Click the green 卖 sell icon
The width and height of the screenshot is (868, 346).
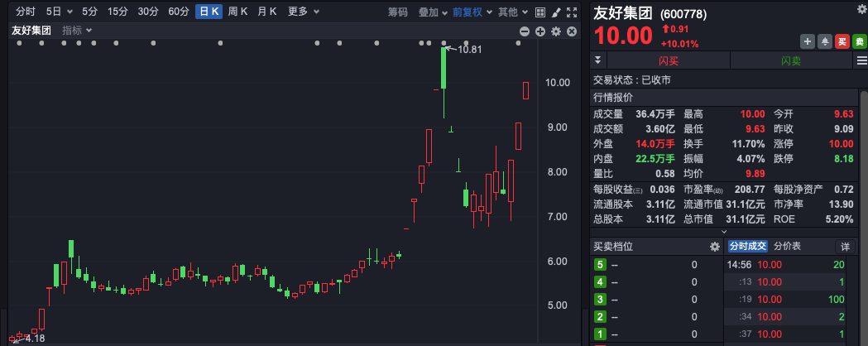(859, 41)
